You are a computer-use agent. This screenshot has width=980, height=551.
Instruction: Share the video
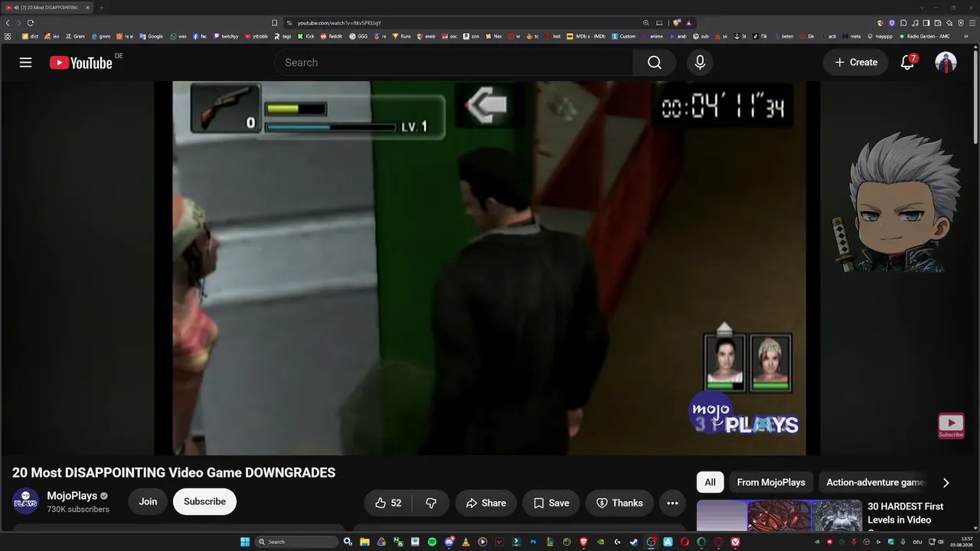(x=486, y=503)
